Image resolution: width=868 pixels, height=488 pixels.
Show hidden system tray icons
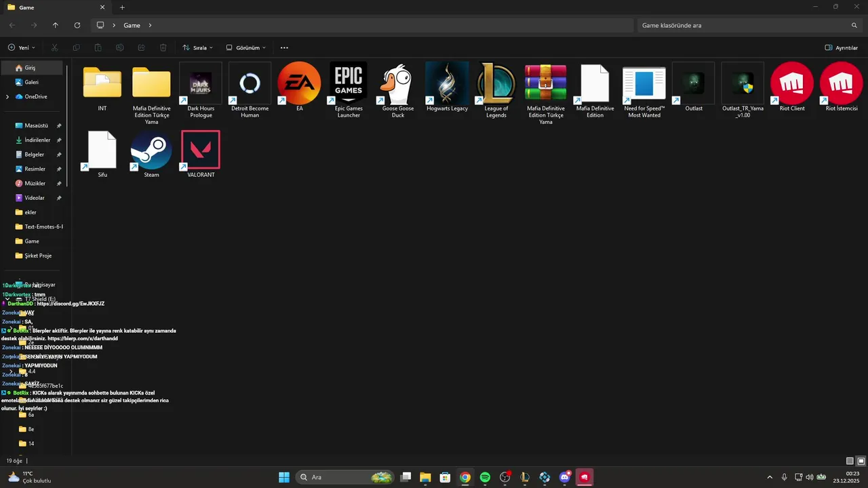click(769, 477)
